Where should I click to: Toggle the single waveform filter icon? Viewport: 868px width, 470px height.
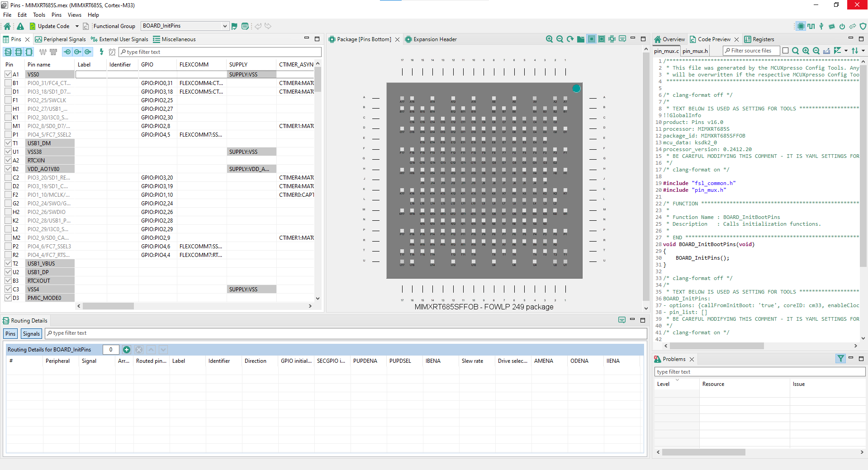pyautogui.click(x=43, y=52)
